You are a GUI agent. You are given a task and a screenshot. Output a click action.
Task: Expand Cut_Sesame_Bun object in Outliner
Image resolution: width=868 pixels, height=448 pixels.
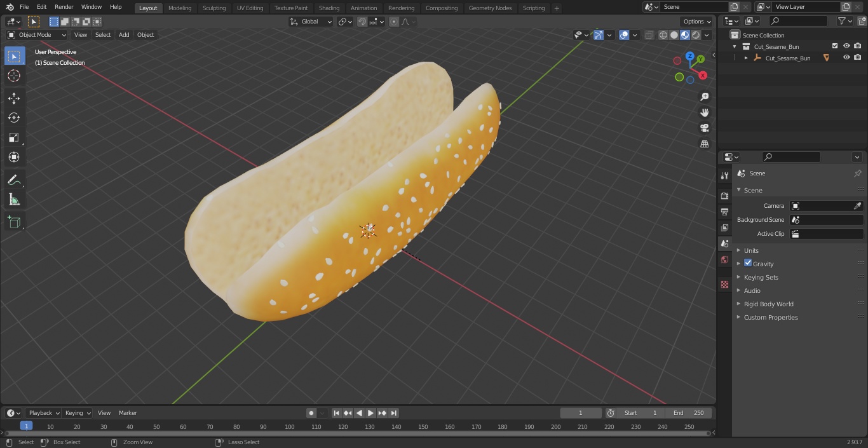point(746,58)
